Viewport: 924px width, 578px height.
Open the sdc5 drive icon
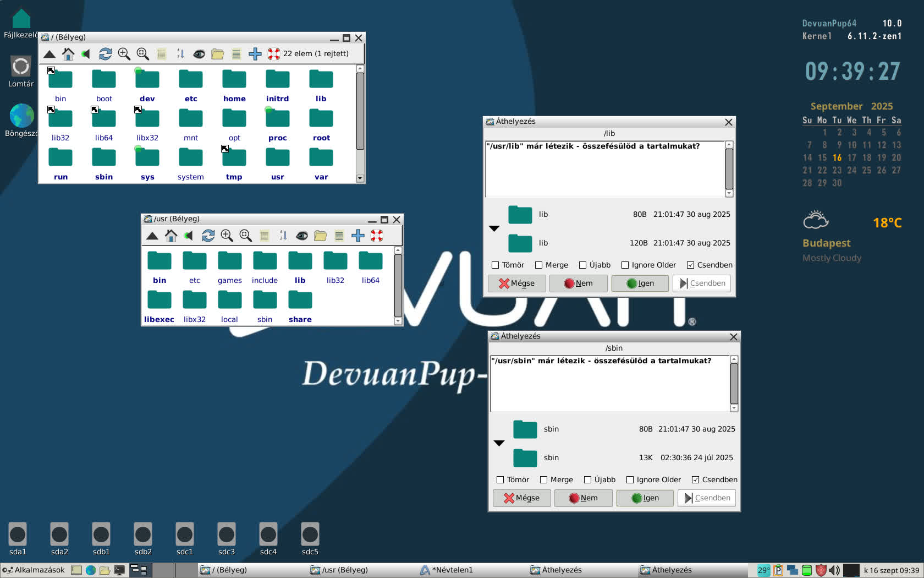point(310,539)
